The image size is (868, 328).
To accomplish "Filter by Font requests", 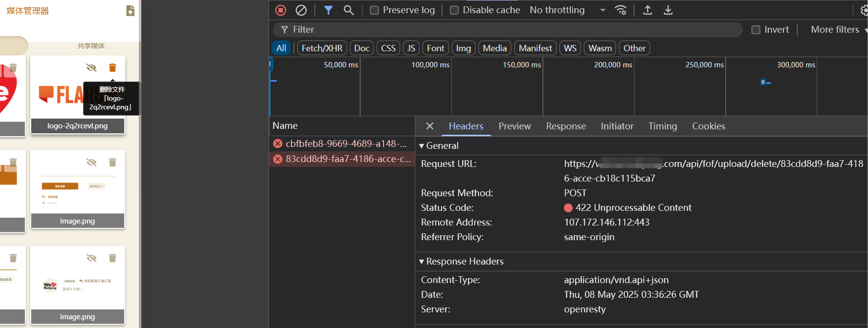I will 436,48.
